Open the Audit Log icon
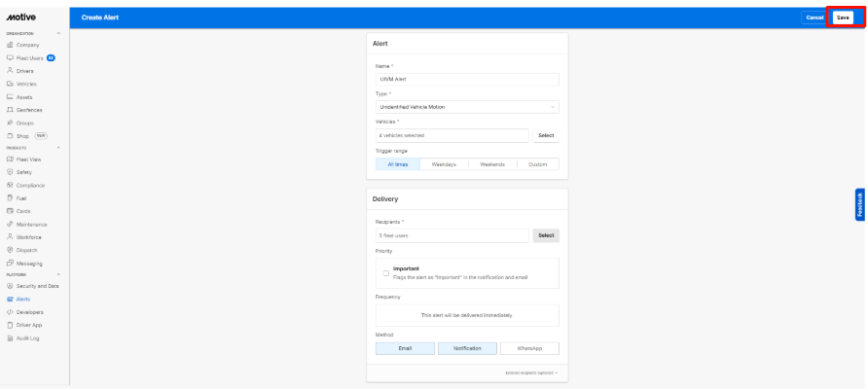This screenshot has height=391, width=868. 10,338
